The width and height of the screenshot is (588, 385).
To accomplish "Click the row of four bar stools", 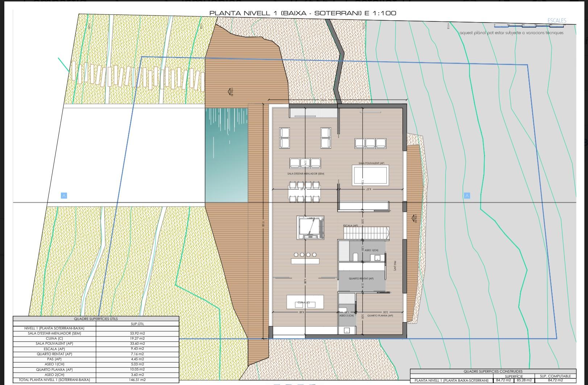I will [x=305, y=255].
